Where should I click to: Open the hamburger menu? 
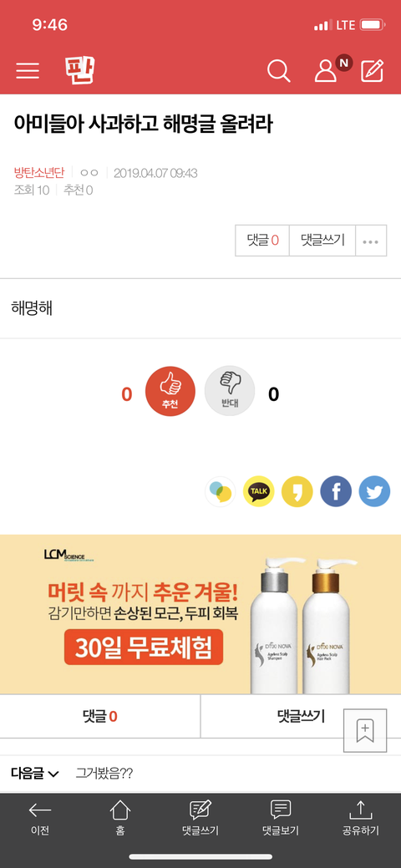pos(28,71)
